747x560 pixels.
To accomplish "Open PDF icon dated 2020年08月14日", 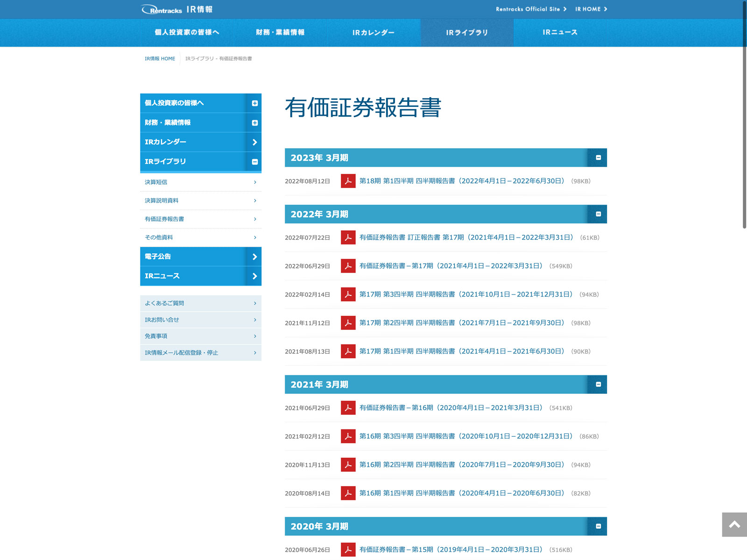I will 348,493.
